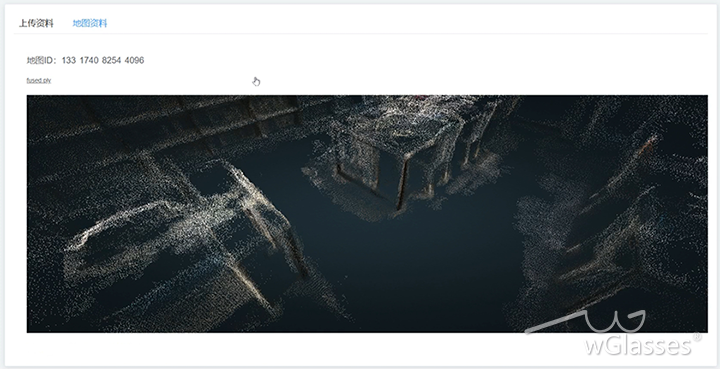This screenshot has height=369, width=720.
Task: Select the map ID number 133 1740 8254 4096
Action: click(x=103, y=60)
